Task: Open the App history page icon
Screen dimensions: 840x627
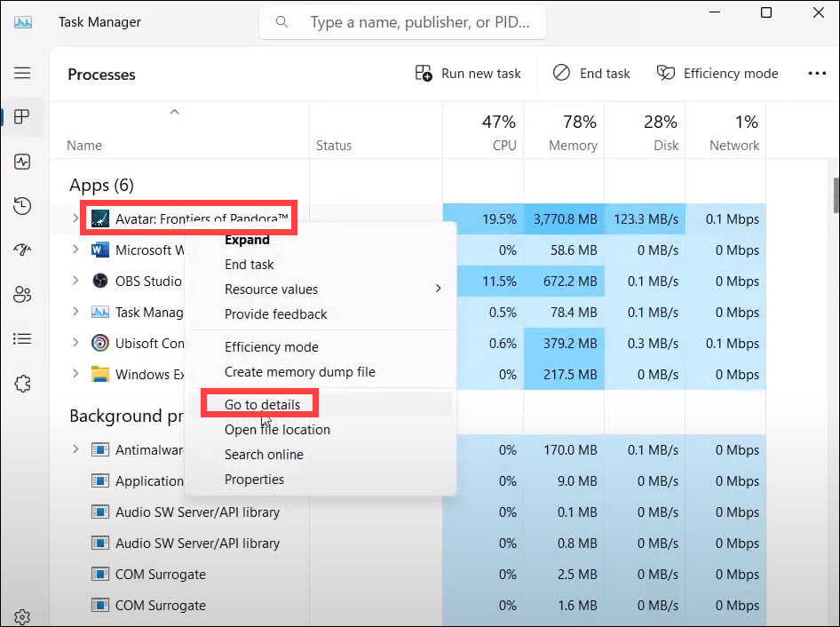Action: coord(22,206)
